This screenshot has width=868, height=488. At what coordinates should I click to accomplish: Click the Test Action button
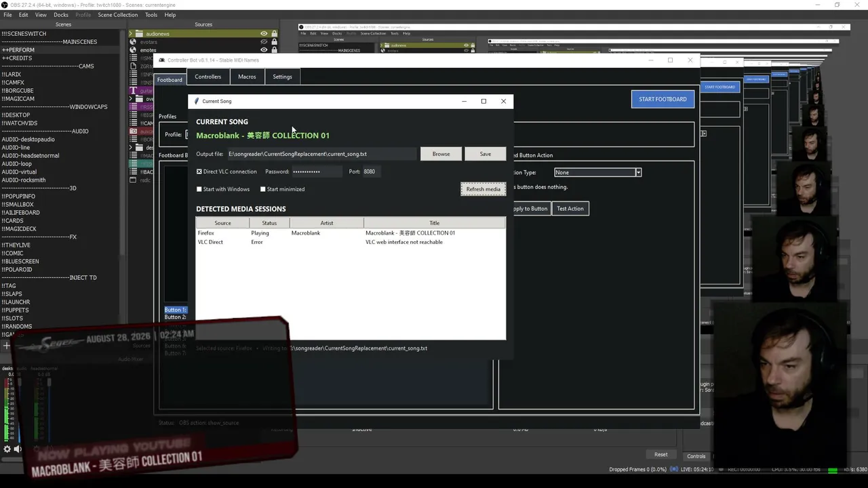[x=570, y=209]
